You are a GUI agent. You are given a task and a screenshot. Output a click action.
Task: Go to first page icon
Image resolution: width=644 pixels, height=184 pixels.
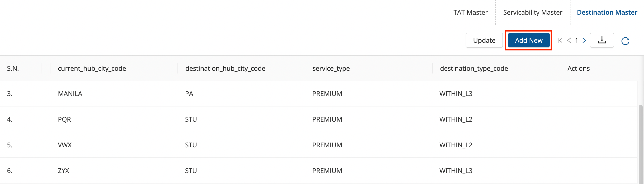(560, 40)
